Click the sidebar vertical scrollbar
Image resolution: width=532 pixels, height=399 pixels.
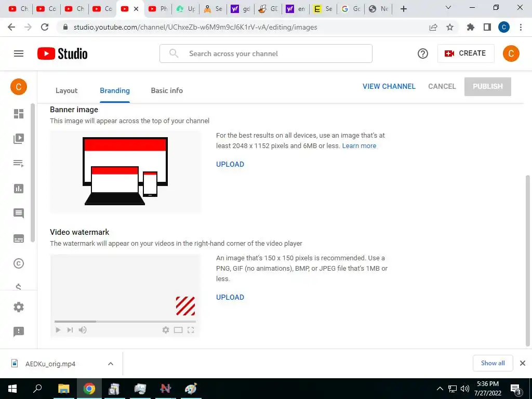33,173
